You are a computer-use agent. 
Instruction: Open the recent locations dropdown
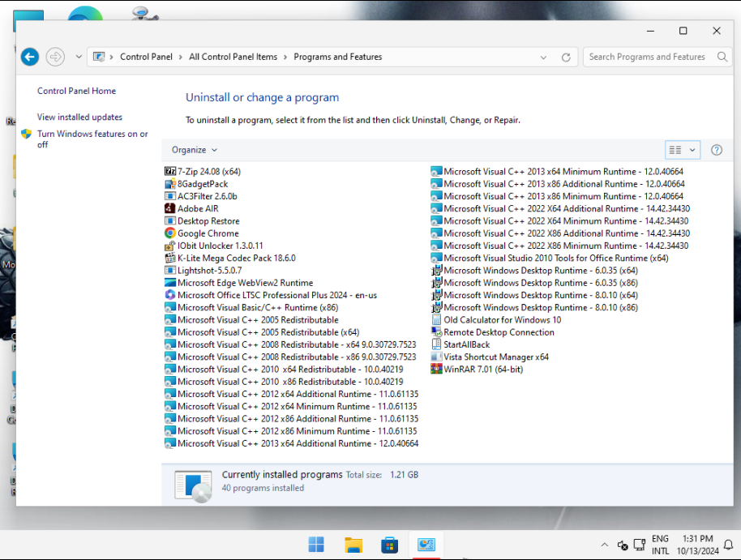click(79, 58)
